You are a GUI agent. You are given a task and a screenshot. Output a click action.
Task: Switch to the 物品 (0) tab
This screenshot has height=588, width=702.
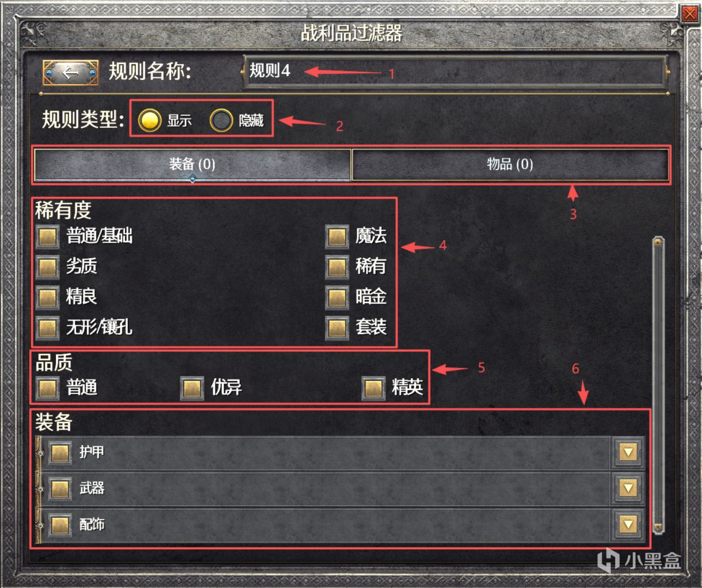point(510,164)
